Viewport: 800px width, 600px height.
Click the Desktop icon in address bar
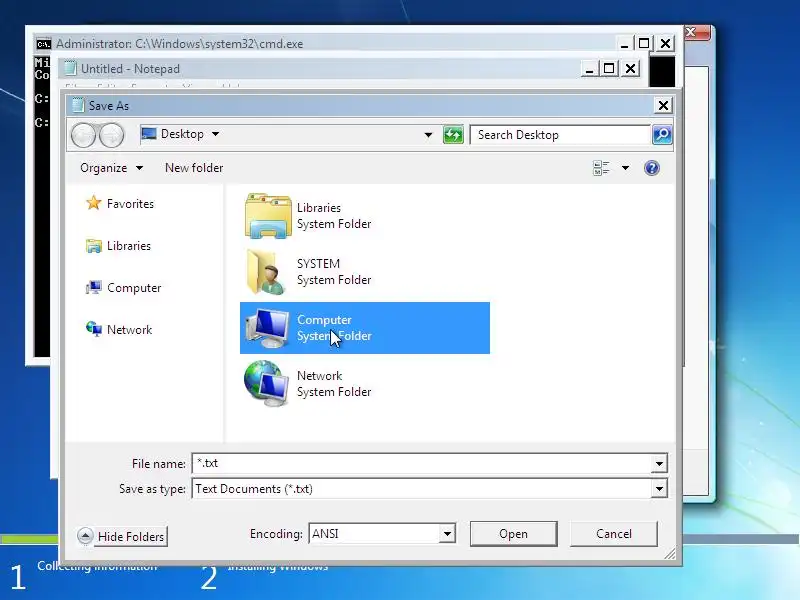coord(148,134)
